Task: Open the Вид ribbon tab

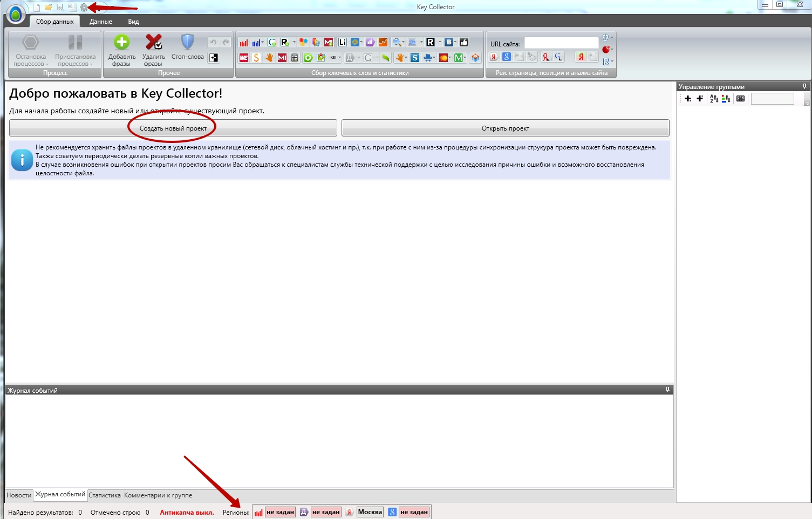Action: (133, 22)
